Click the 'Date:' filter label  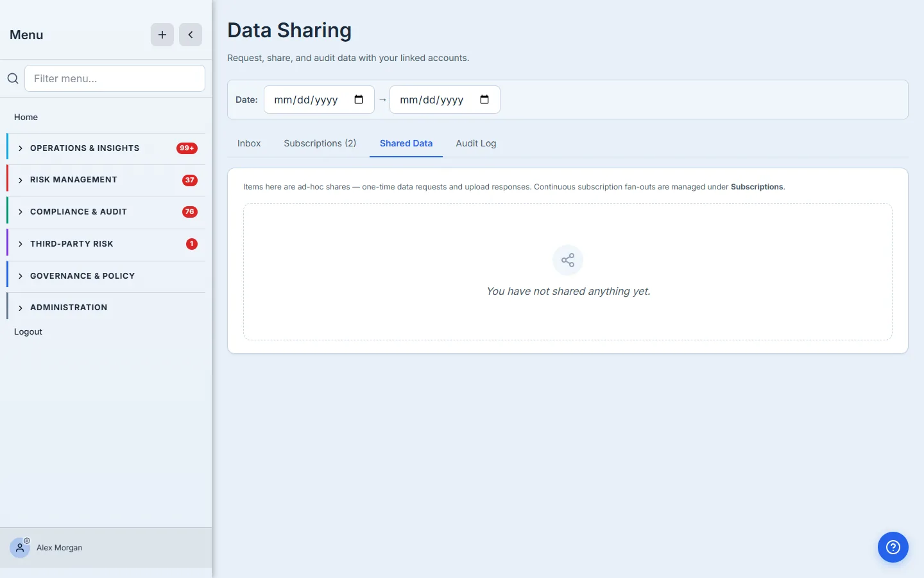pyautogui.click(x=246, y=100)
